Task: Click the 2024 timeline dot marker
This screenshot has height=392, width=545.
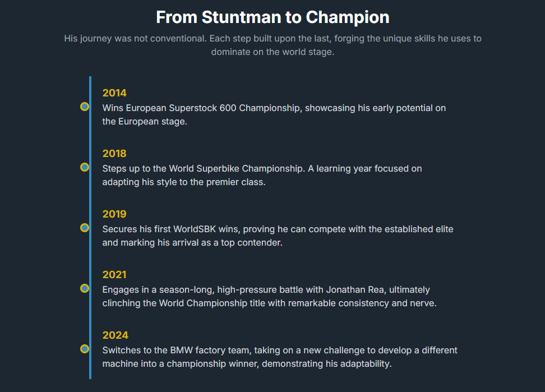Action: tap(85, 349)
